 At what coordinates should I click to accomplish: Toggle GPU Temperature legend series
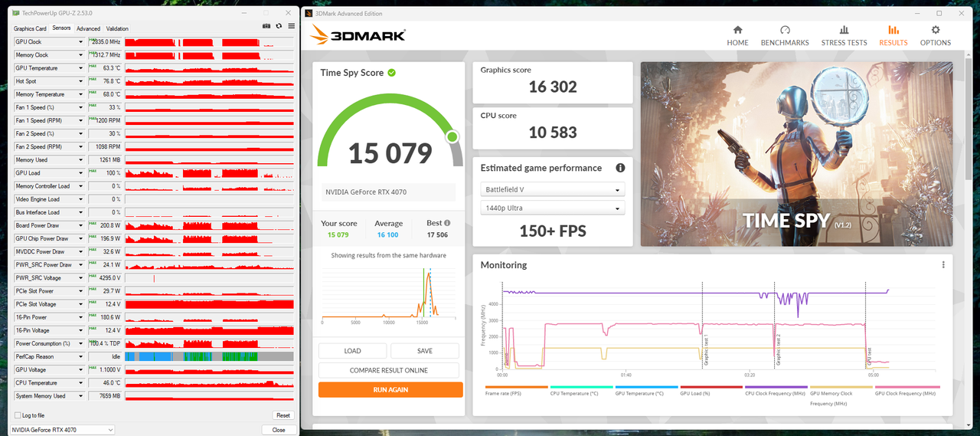point(646,390)
